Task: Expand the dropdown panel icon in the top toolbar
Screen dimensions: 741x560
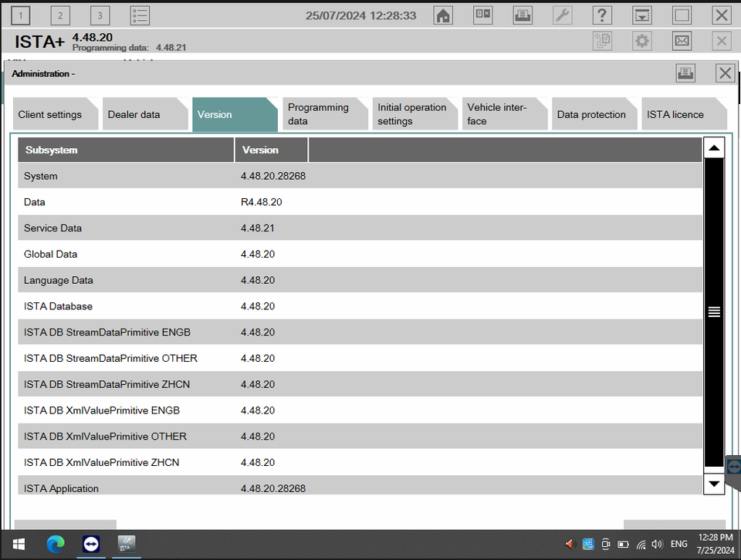Action: pos(641,15)
